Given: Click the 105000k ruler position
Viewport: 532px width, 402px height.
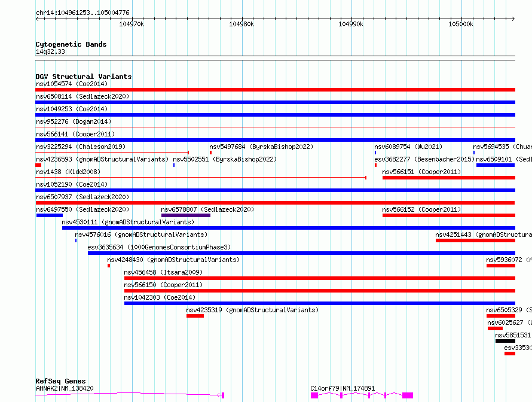Looking at the screenshot, I should pos(461,24).
